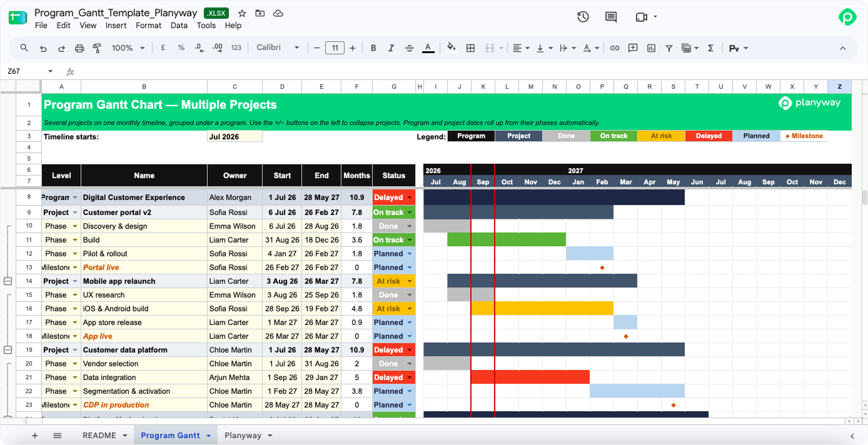Open the name box dropdown arrow
The height and width of the screenshot is (445, 868).
coord(51,71)
